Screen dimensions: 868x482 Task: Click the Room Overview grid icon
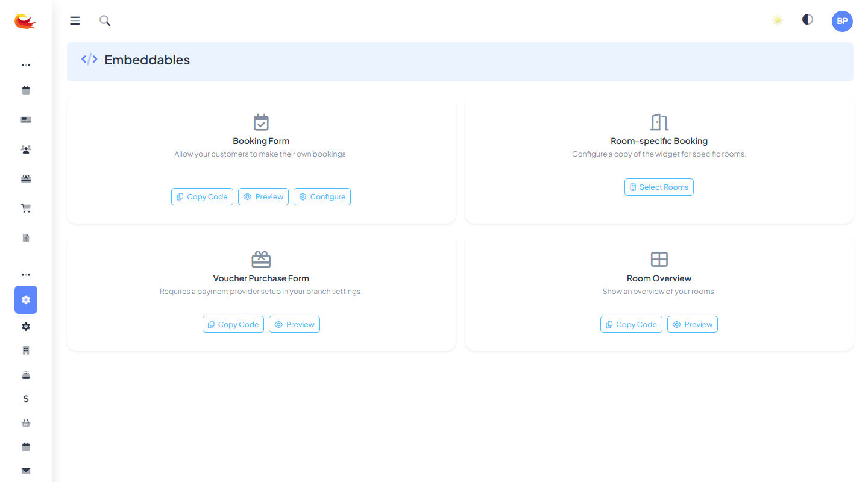(x=659, y=260)
